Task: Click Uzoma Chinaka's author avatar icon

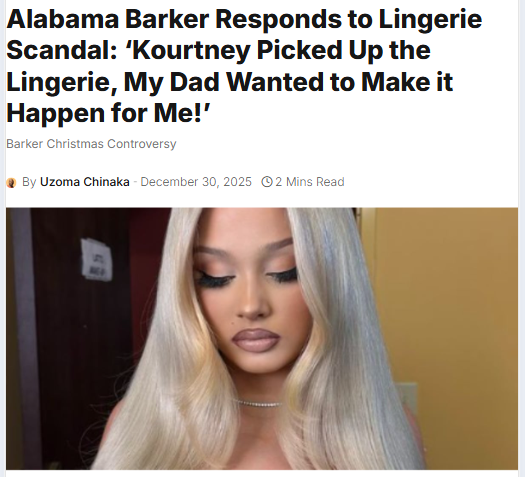Action: (x=11, y=183)
